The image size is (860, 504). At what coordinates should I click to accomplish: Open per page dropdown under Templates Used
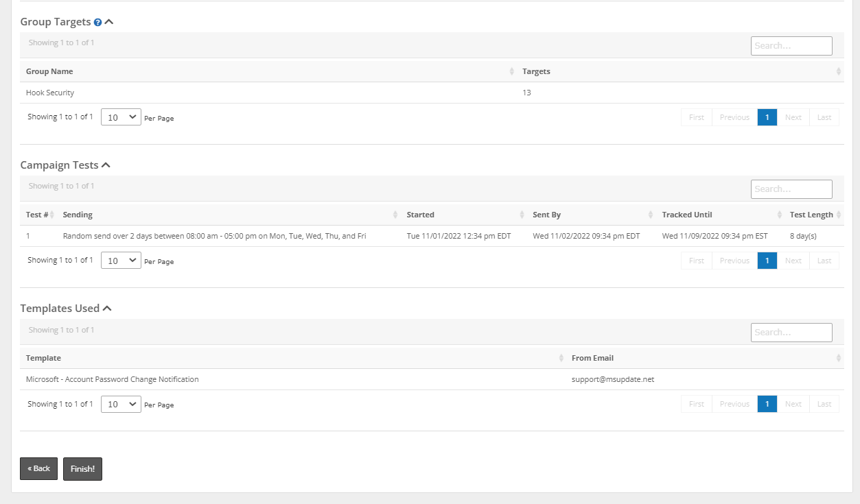(121, 404)
